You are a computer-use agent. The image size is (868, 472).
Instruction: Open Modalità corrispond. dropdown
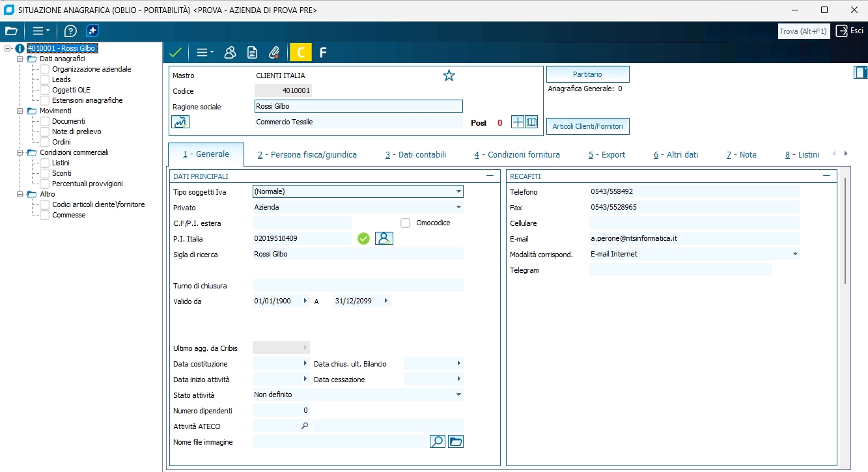tap(795, 255)
